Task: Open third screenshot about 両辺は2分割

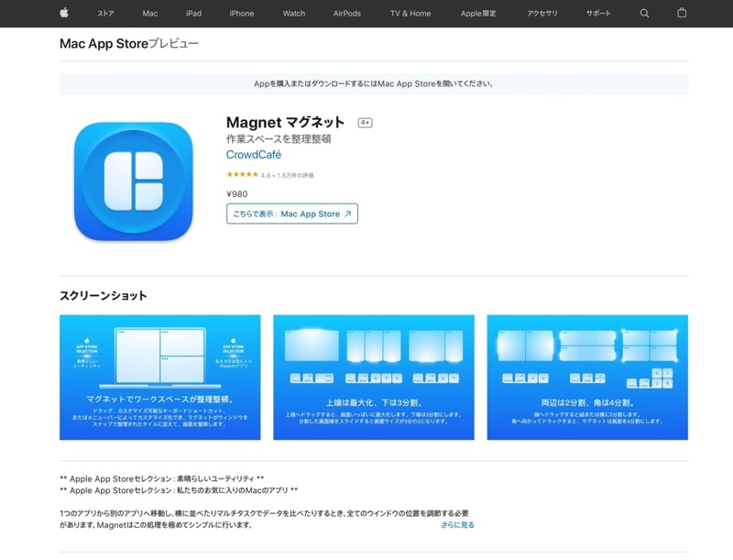Action: coord(587,378)
